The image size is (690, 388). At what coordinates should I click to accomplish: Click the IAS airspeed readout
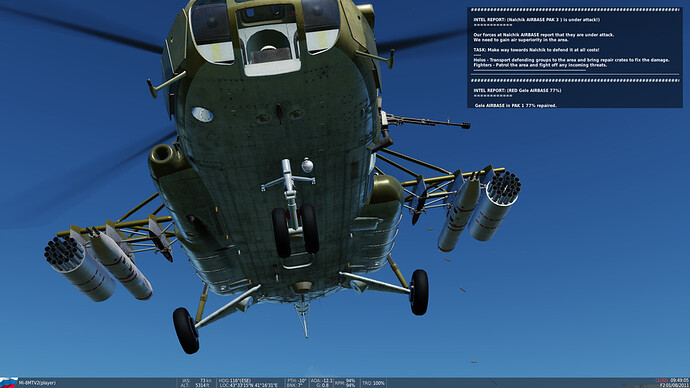click(197, 381)
